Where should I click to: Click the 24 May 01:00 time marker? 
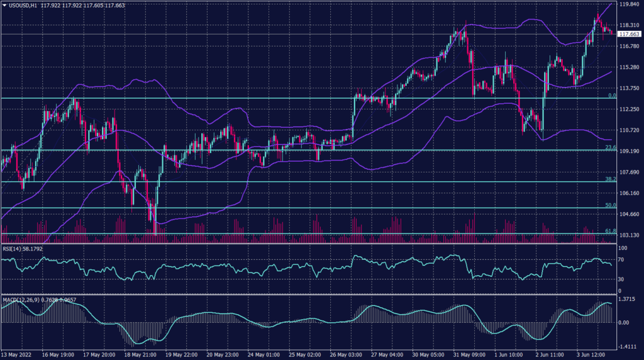pyautogui.click(x=264, y=354)
